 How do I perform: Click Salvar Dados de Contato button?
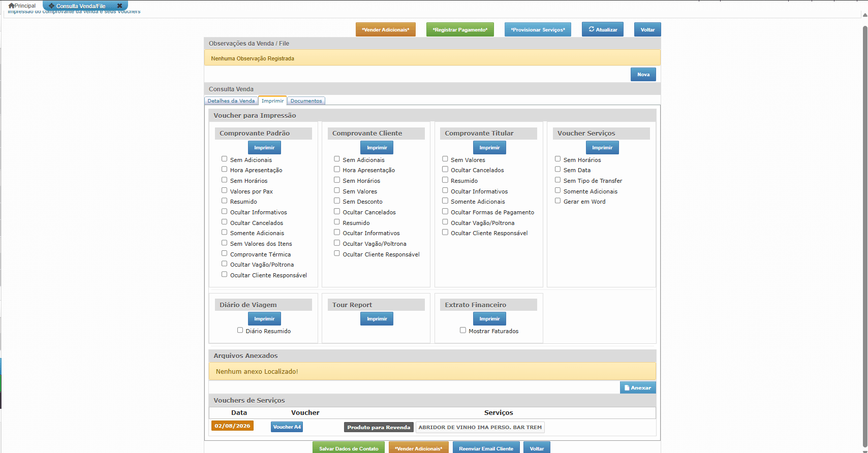point(349,448)
